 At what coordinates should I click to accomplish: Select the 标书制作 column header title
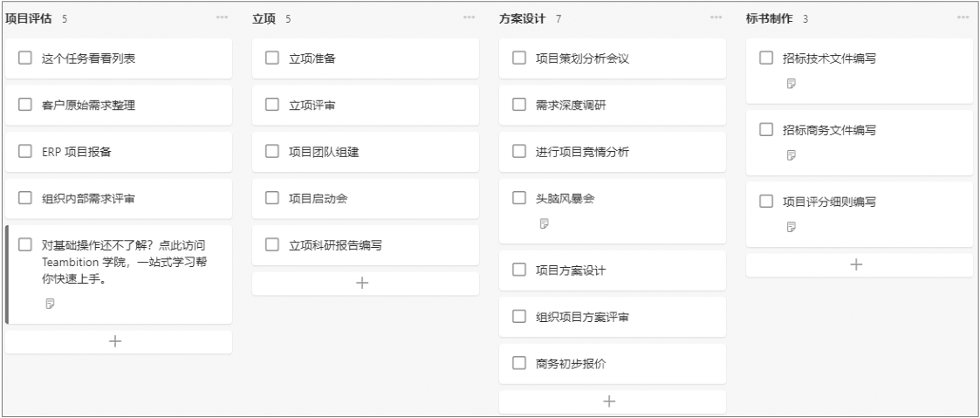tap(770, 18)
